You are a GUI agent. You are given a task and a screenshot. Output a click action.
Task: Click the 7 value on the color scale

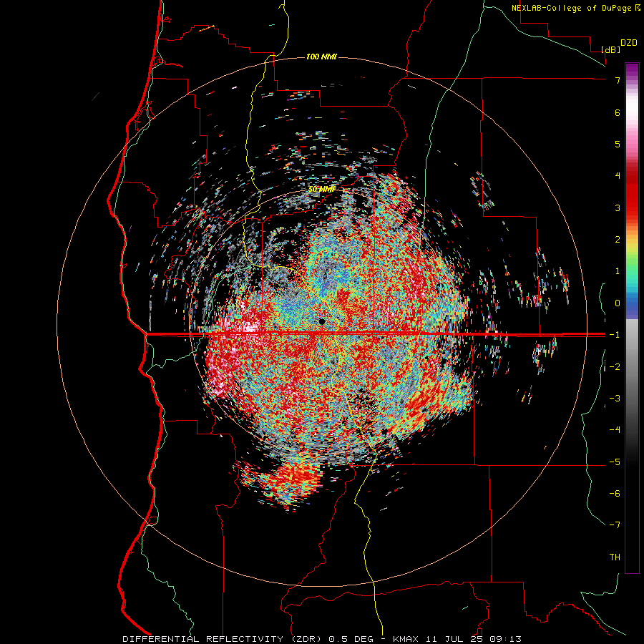tap(618, 80)
